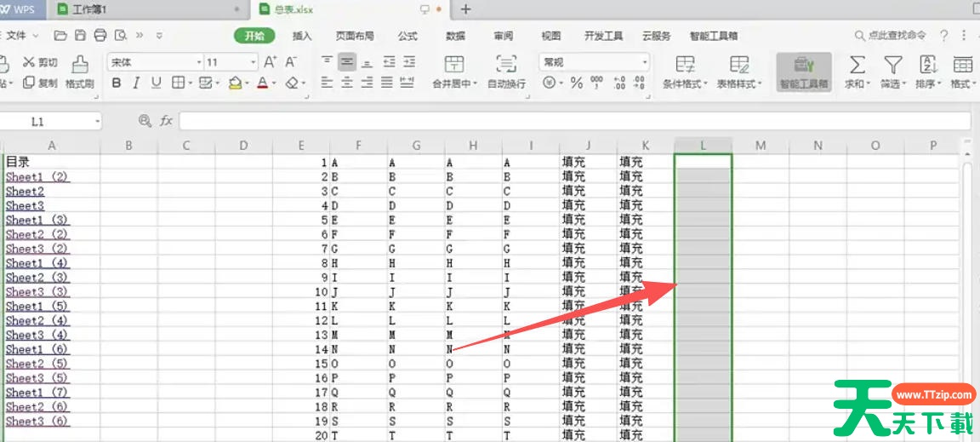Toggle bold formatting
This screenshot has width=980, height=442.
[117, 83]
